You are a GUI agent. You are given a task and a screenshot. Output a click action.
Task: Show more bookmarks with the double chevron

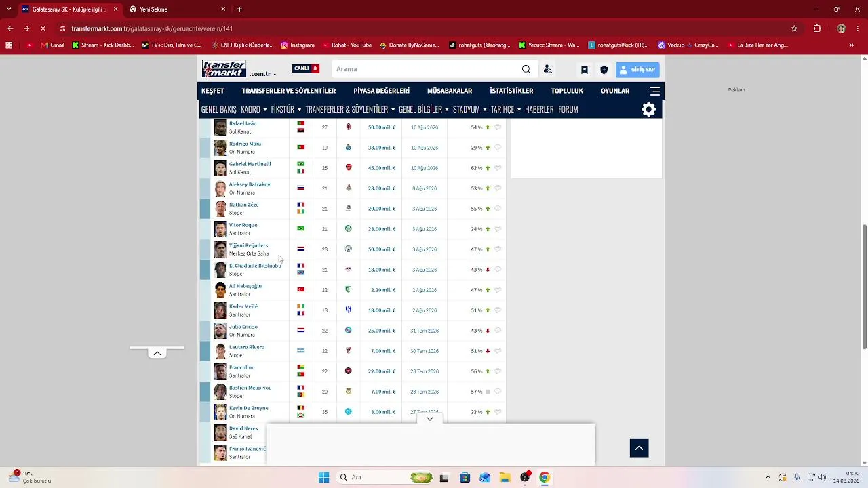(x=852, y=45)
